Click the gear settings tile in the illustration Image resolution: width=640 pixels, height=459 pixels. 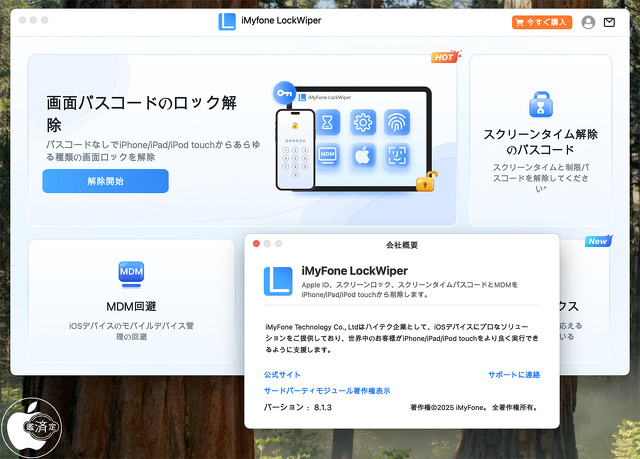[x=363, y=122]
